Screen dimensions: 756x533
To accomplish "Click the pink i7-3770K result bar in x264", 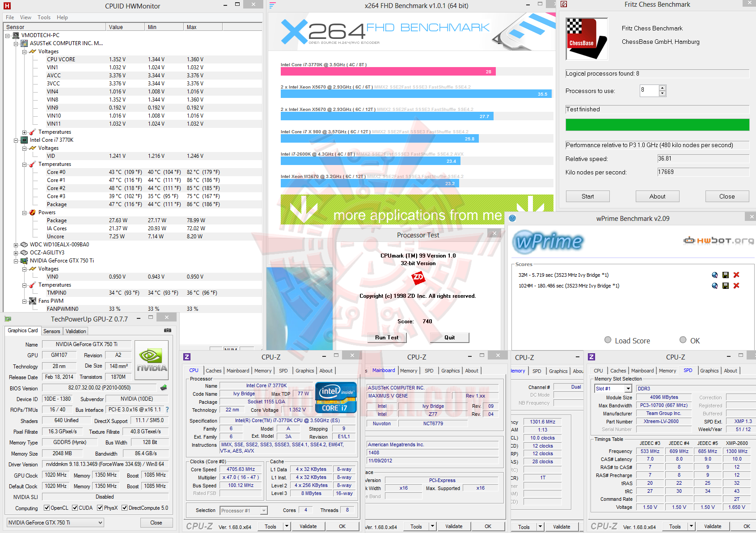I will click(388, 72).
